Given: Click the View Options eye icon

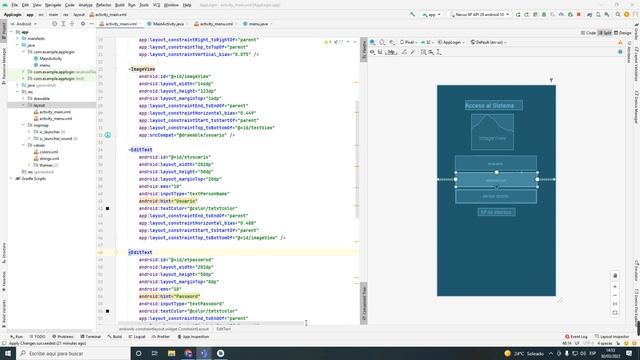Looking at the screenshot, I should [x=372, y=52].
